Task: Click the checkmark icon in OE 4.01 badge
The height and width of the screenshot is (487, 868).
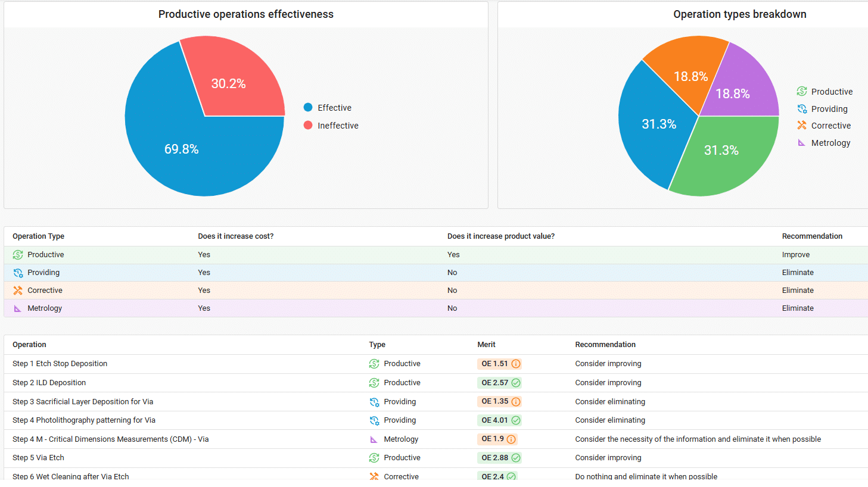Action: [516, 420]
